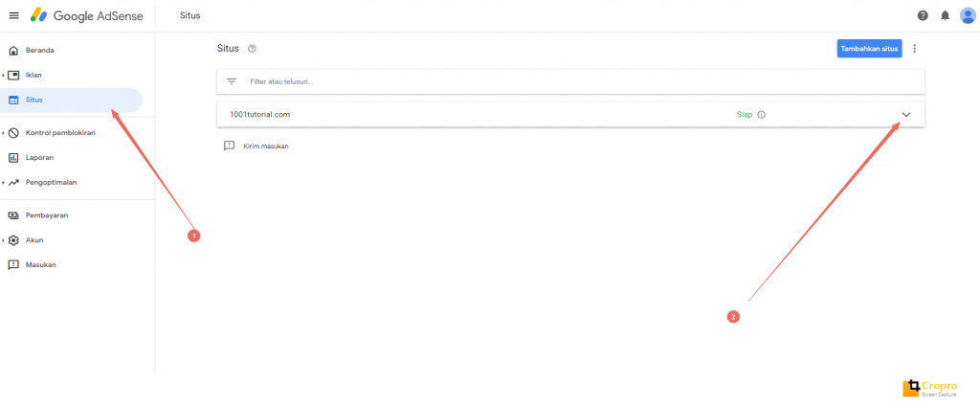Click Tambahkan situs button
Screen dimensions: 980x406
pyautogui.click(x=869, y=48)
